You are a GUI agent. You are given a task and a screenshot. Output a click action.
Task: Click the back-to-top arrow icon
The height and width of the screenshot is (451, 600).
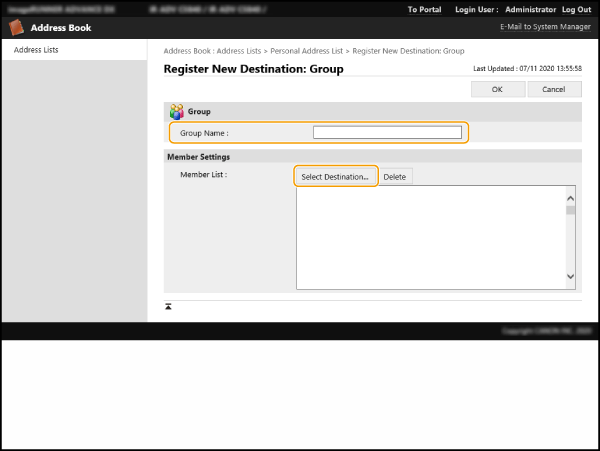[169, 306]
